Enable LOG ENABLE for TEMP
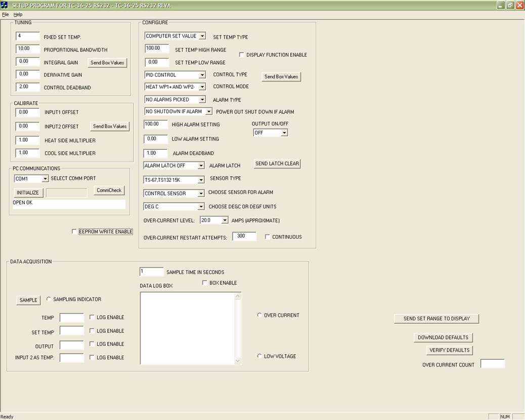Image resolution: width=525 pixels, height=420 pixels. pyautogui.click(x=93, y=317)
